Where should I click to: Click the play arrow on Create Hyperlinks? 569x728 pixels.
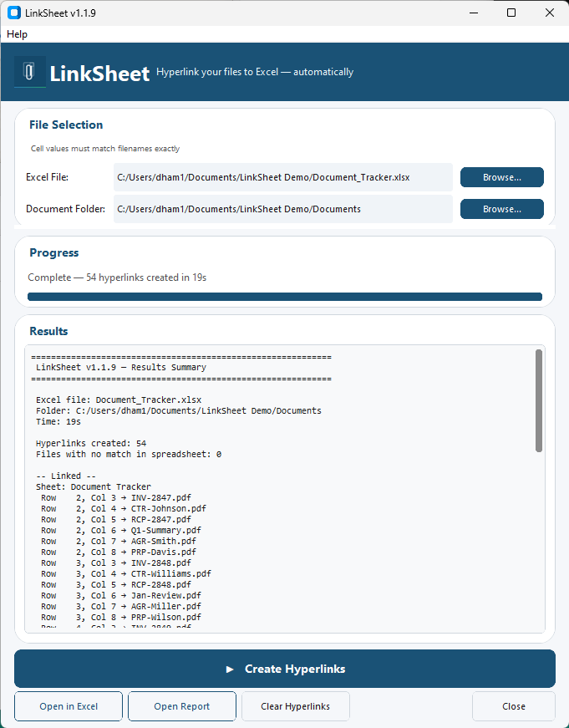(x=229, y=669)
